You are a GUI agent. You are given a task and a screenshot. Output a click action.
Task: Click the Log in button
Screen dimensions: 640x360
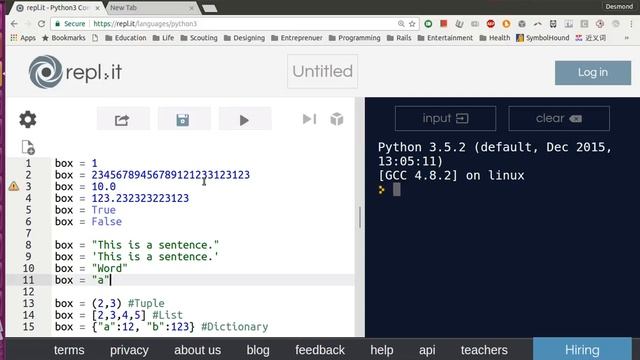pyautogui.click(x=593, y=73)
